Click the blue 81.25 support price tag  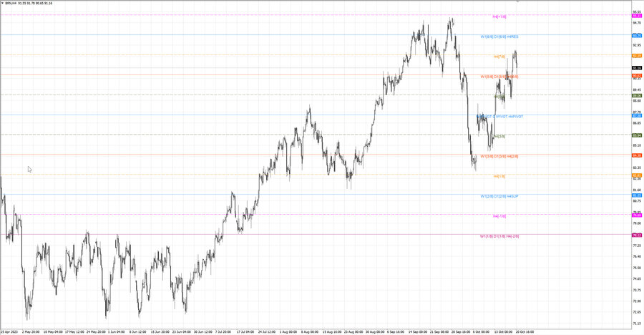point(637,195)
